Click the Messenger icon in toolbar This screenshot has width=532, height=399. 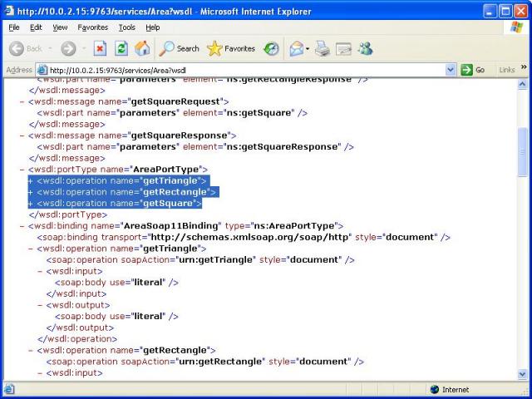[365, 49]
